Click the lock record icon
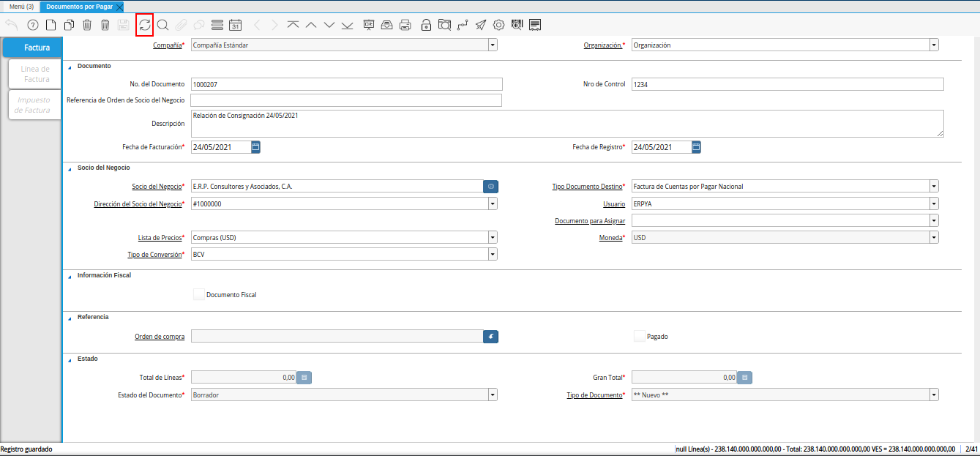The width and height of the screenshot is (980, 456). coord(426,25)
